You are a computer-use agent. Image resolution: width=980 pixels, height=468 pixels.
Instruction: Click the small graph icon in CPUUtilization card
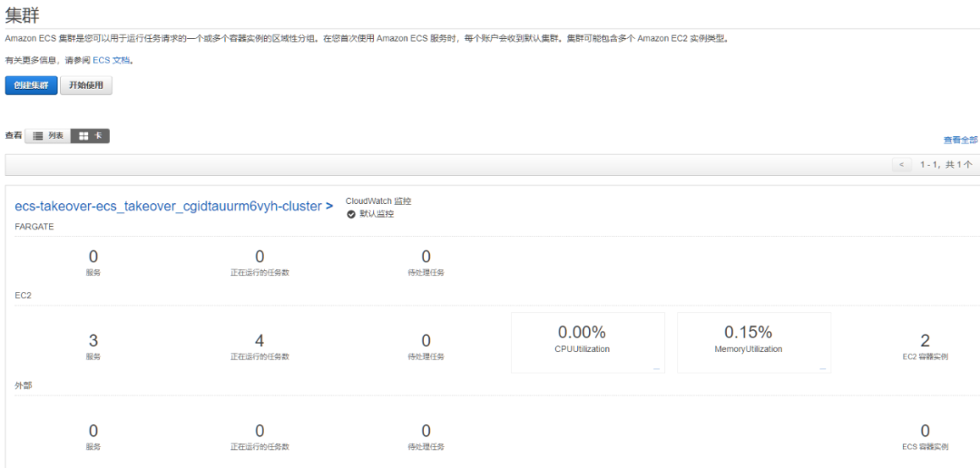656,368
